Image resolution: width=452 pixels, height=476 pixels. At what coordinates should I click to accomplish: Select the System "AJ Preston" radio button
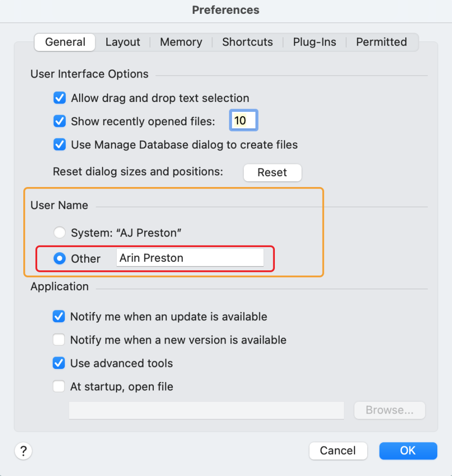click(x=60, y=233)
